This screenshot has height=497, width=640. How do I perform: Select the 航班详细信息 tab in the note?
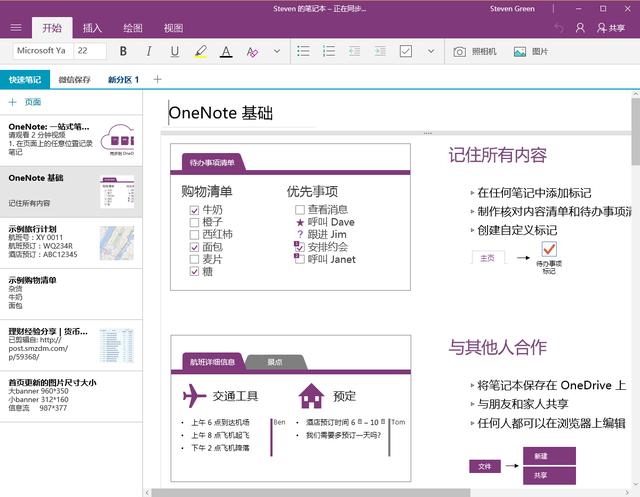tap(212, 362)
